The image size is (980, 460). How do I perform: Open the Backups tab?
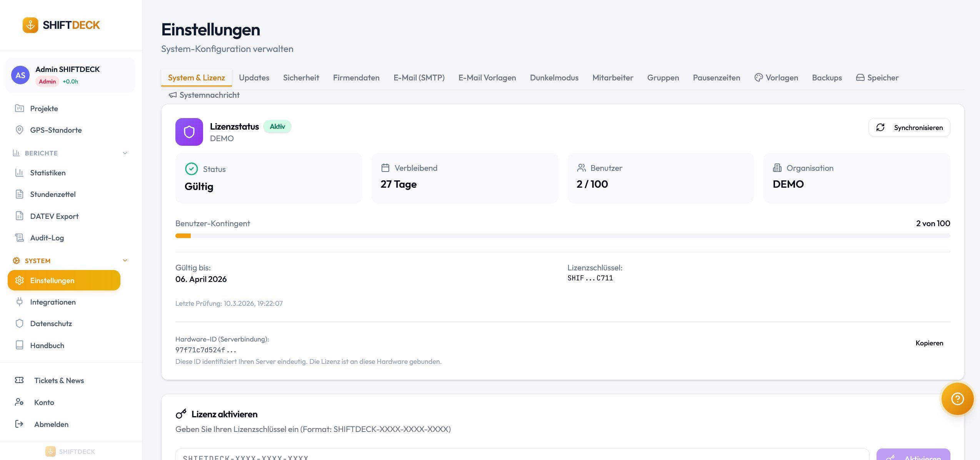pos(827,78)
